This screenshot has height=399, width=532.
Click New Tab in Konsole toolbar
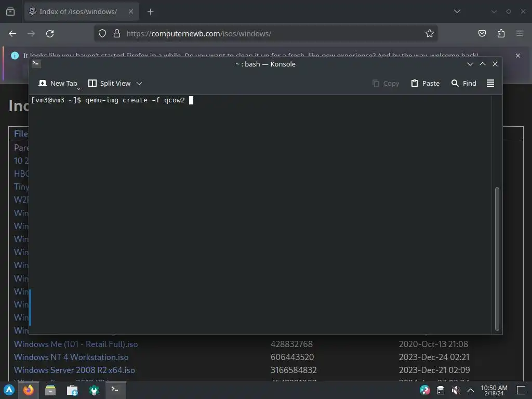(x=57, y=84)
